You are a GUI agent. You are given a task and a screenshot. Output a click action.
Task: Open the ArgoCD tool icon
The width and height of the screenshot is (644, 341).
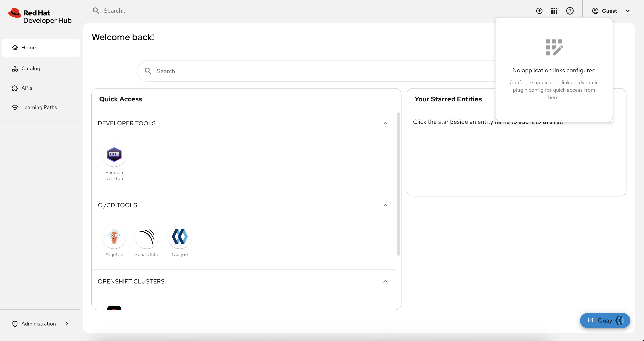point(114,236)
